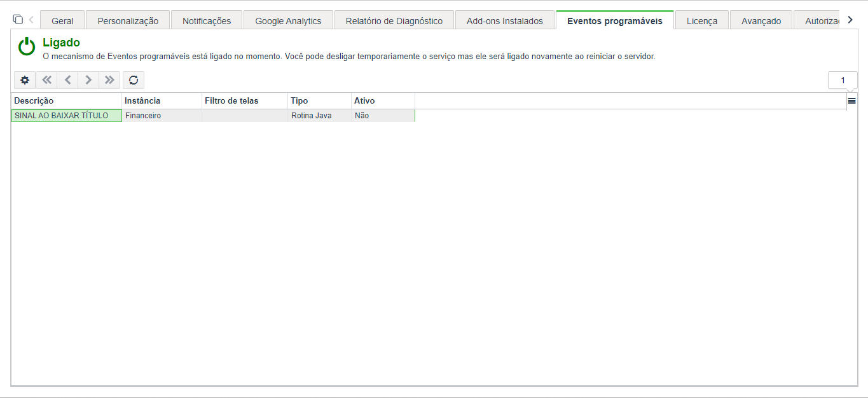Select the Relatório de Diagnóstico tab

[x=394, y=21]
